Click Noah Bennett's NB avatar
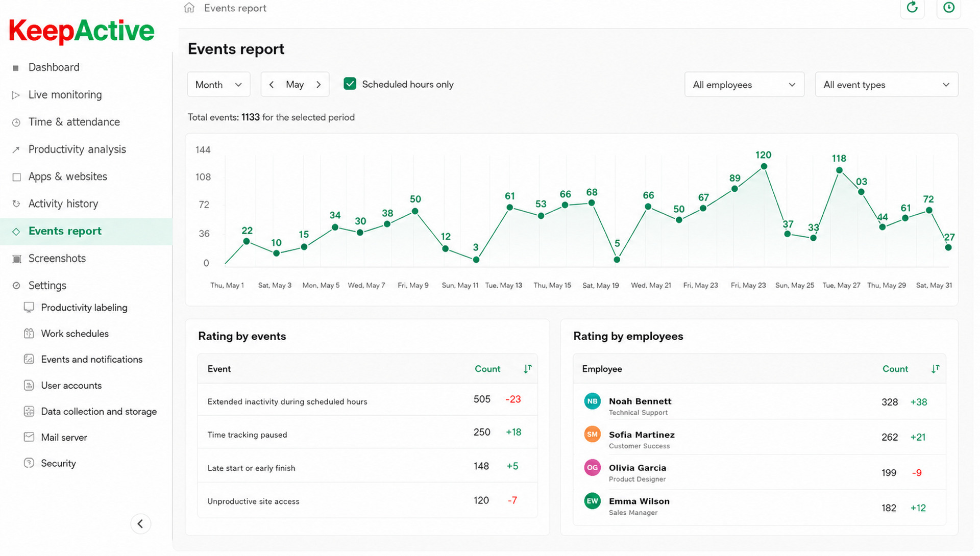 (592, 401)
